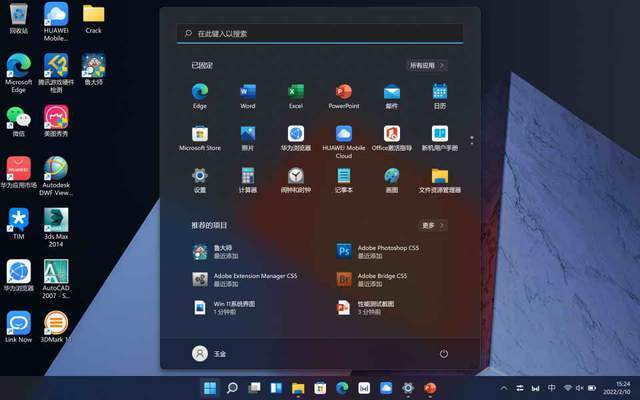
Task: Select Autodesk DWF Viewer desktop icon
Action: (56, 176)
